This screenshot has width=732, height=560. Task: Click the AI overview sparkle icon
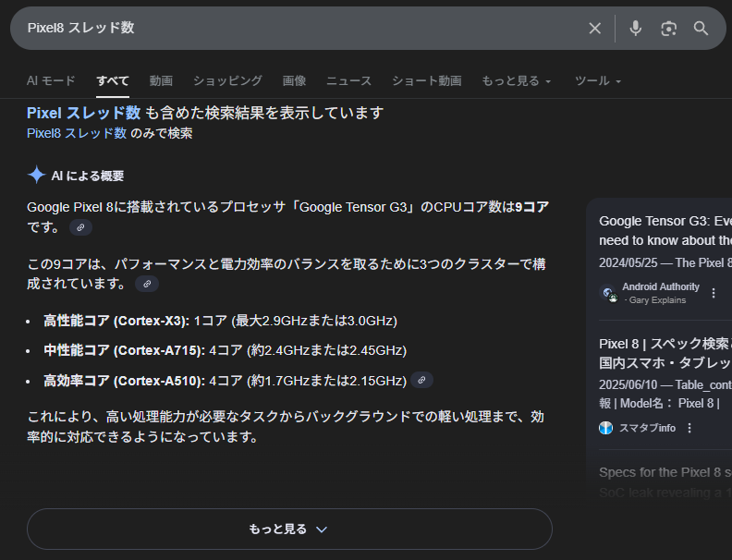tap(36, 175)
